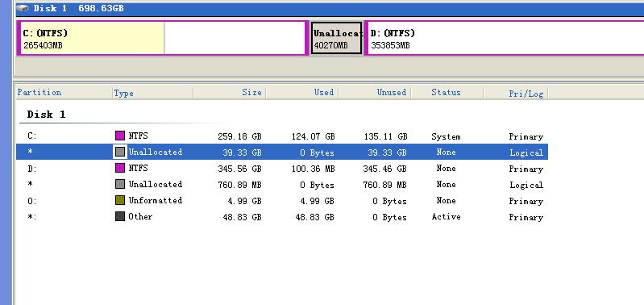This screenshot has width=644, height=305.
Task: Click the olive Unformatted partition icon
Action: pyautogui.click(x=120, y=201)
